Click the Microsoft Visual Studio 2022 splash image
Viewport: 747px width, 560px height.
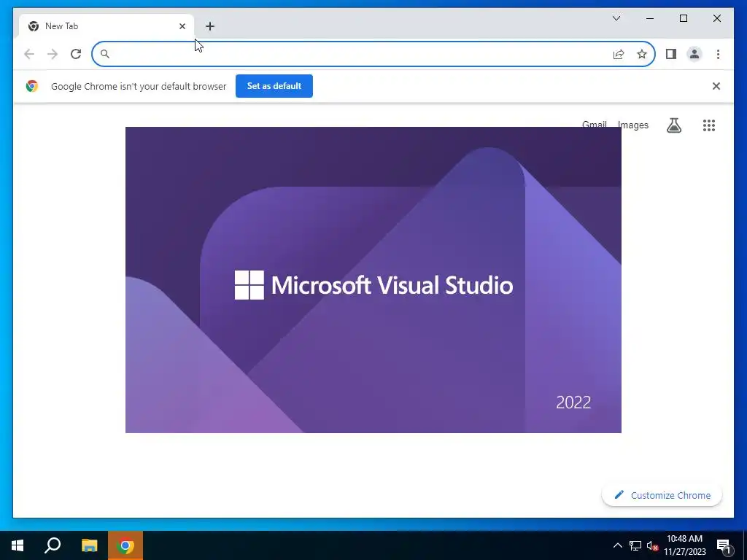click(x=373, y=280)
